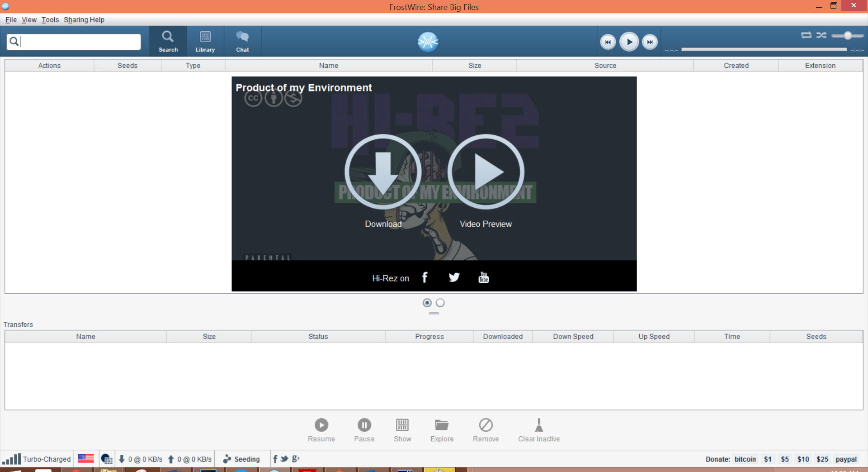Sort transfers by Status column
Screen dimensions: 868x472
pyautogui.click(x=318, y=337)
